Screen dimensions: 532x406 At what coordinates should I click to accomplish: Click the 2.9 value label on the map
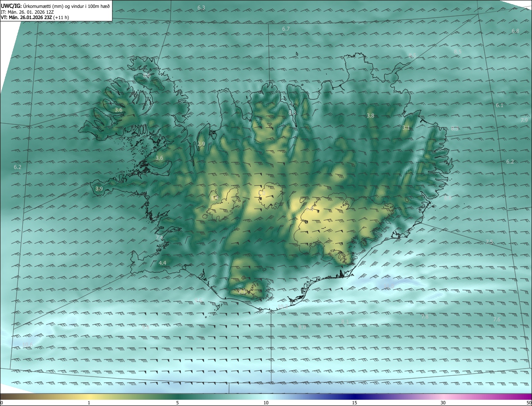[201, 144]
